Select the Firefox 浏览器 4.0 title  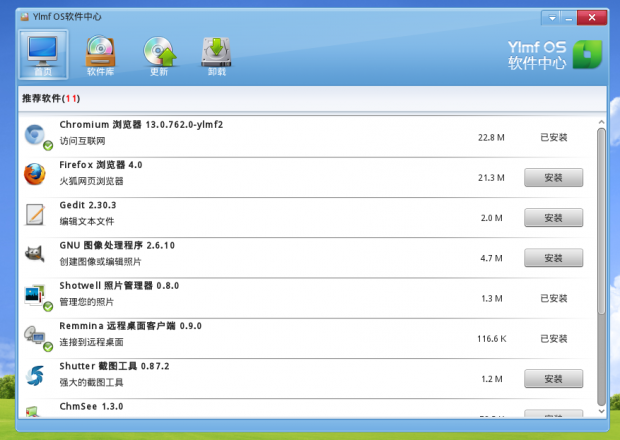pyautogui.click(x=101, y=165)
